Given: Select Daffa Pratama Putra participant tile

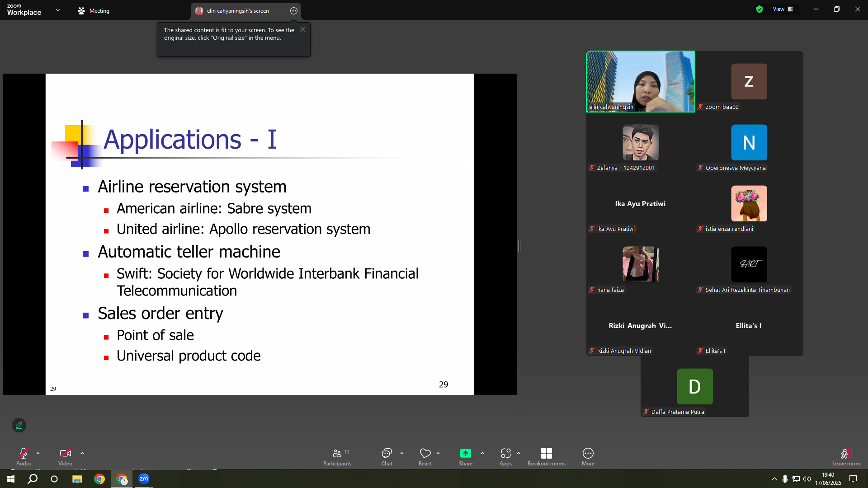Looking at the screenshot, I should pos(695,386).
